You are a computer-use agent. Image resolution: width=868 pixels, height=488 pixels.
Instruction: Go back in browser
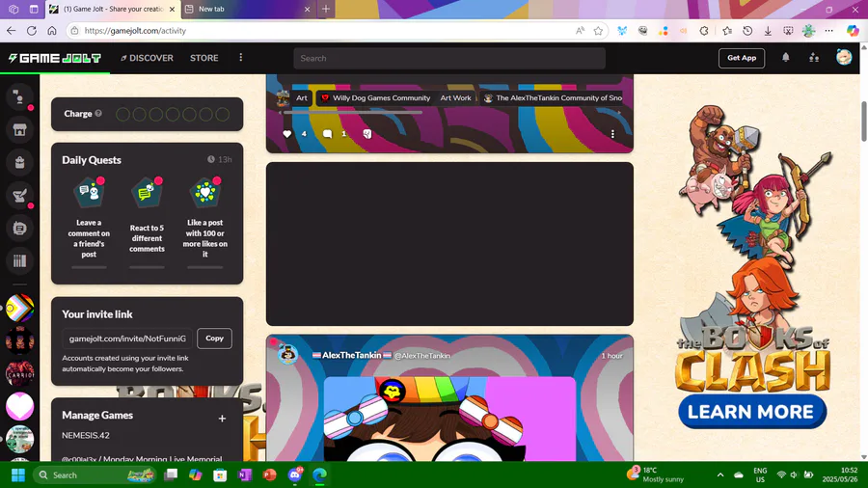(x=11, y=31)
